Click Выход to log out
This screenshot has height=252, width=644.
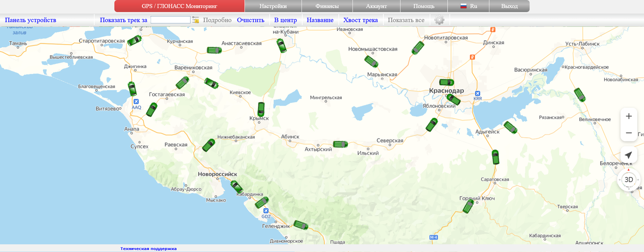pyautogui.click(x=509, y=6)
